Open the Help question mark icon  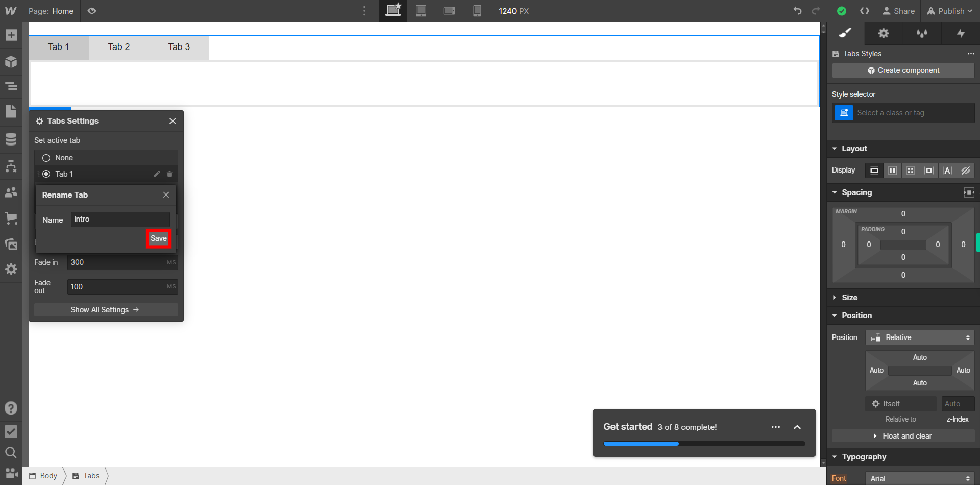11,408
